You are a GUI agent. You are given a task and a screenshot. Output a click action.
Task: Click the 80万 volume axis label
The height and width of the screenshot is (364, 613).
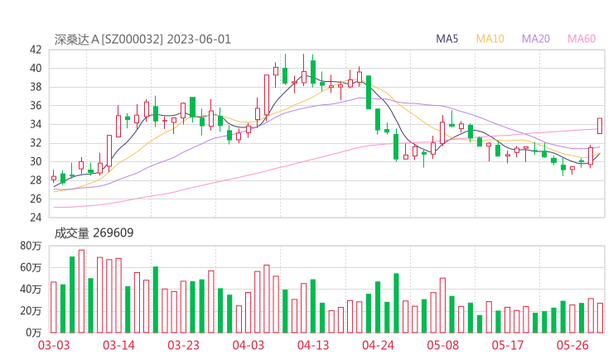click(31, 246)
